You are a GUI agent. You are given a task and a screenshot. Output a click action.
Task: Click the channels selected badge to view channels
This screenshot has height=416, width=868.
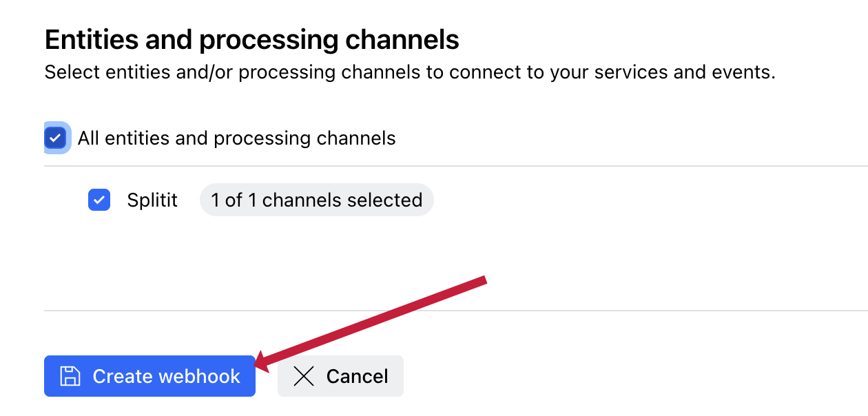(316, 200)
